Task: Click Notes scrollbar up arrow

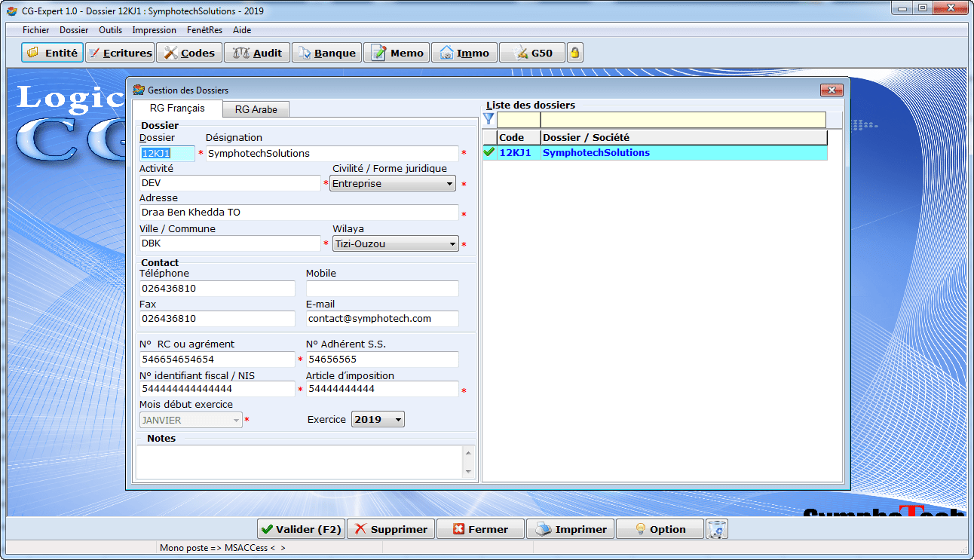Action: [x=468, y=453]
